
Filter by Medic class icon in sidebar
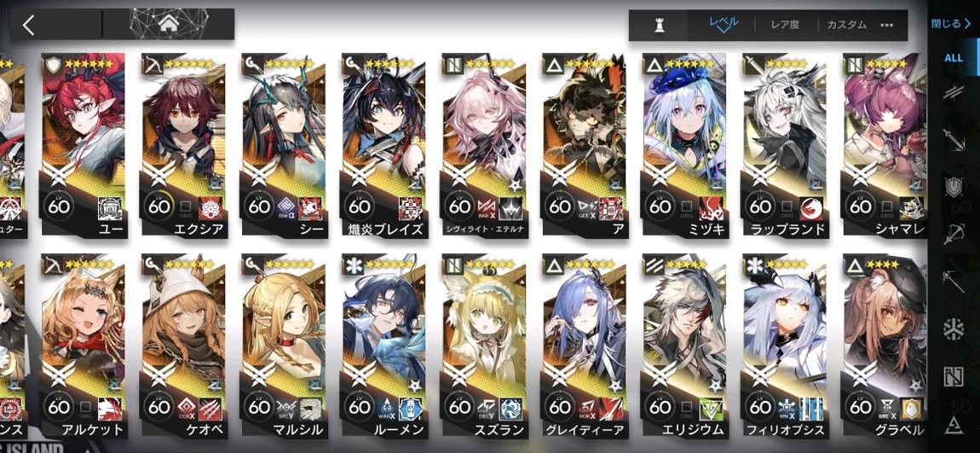[x=954, y=329]
